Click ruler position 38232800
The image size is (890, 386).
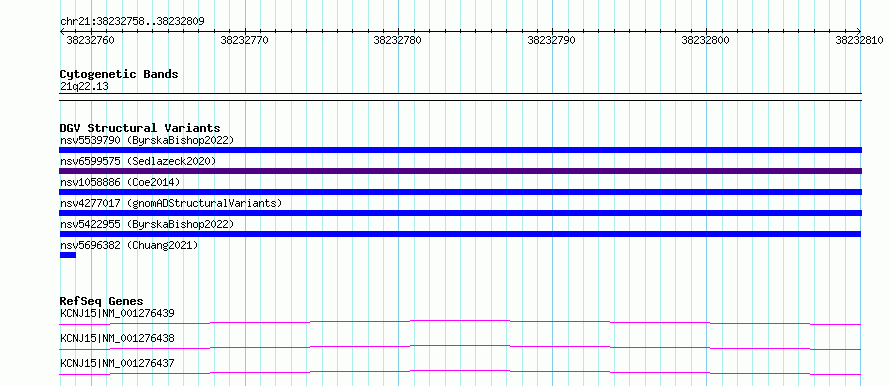(x=706, y=40)
